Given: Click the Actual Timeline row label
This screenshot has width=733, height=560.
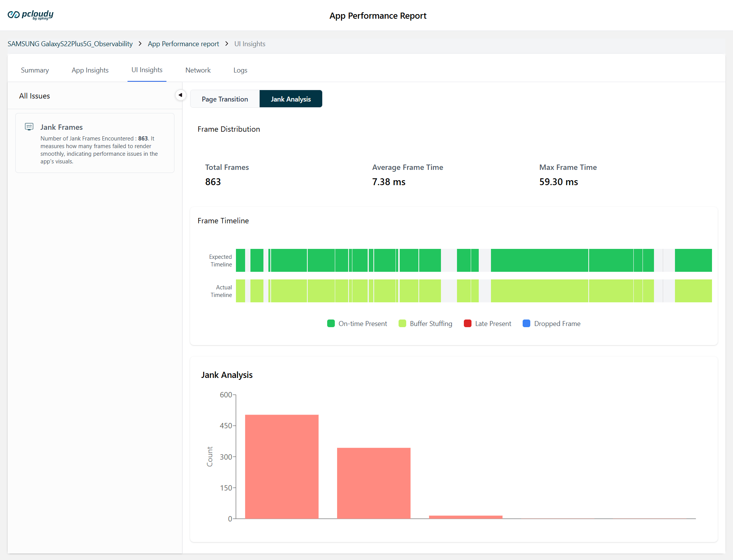Looking at the screenshot, I should (x=221, y=291).
